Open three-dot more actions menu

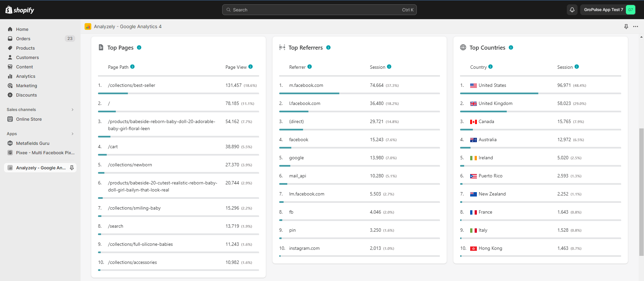(636, 26)
